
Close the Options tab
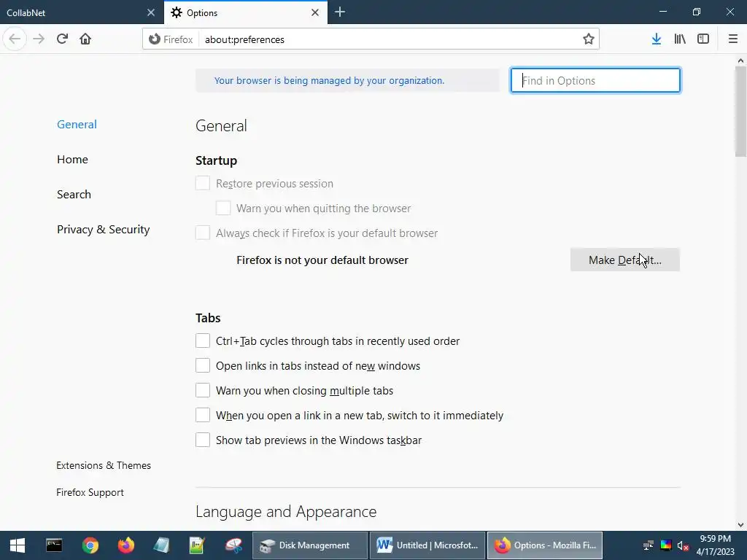point(315,12)
